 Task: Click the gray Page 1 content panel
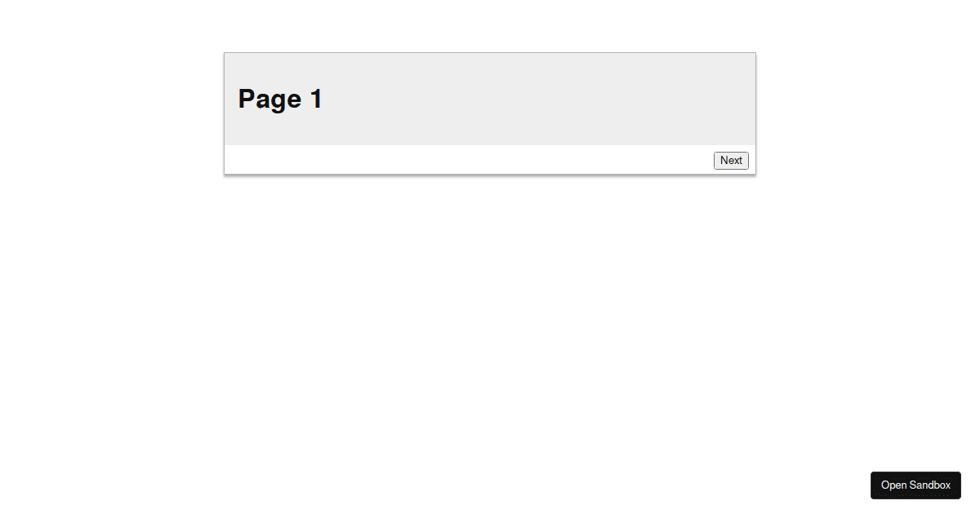[490, 100]
